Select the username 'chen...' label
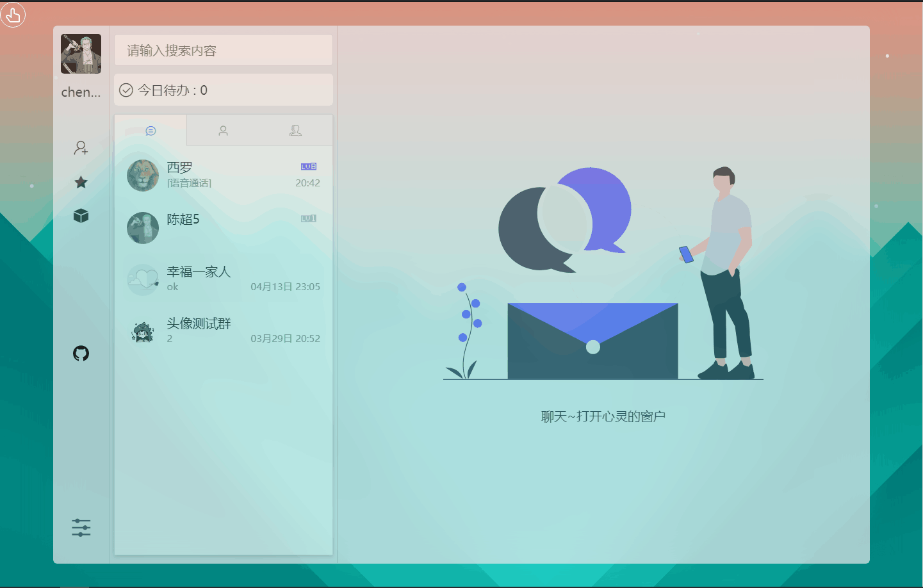 point(81,92)
